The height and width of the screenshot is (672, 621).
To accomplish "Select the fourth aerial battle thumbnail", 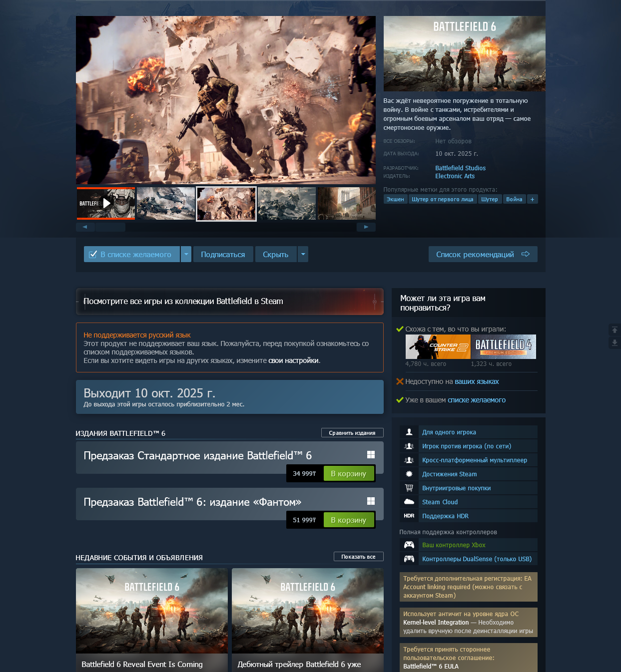I will 287,203.
